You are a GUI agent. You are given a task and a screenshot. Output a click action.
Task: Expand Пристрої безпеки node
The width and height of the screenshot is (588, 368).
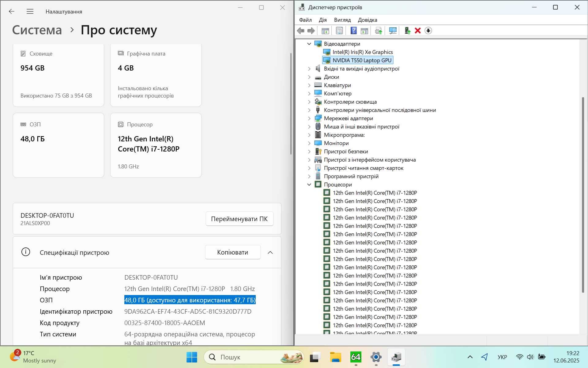309,151
